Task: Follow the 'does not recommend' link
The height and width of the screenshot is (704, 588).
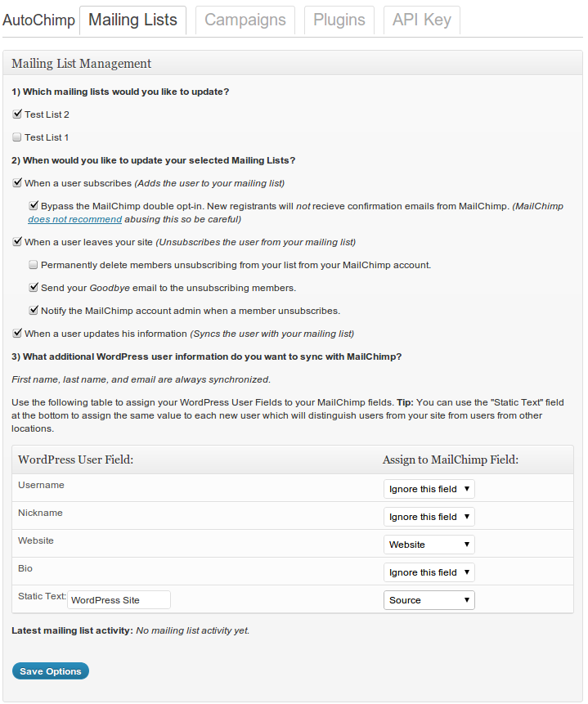Action: (x=75, y=219)
